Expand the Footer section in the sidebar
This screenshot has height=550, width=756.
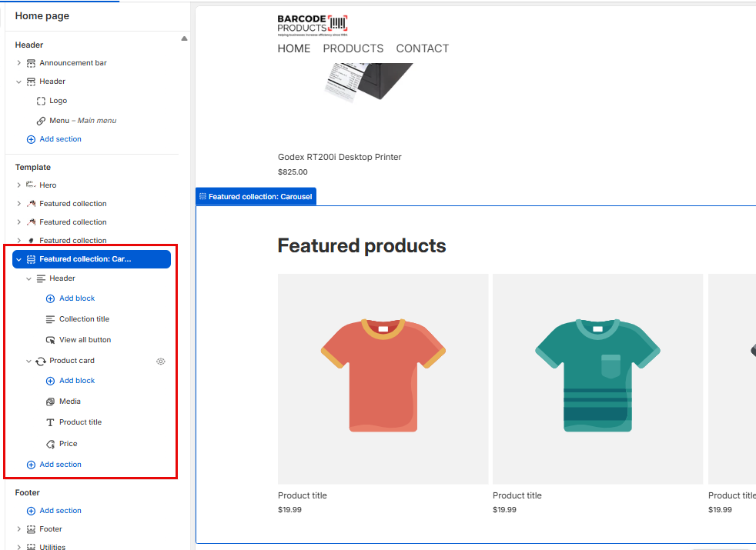point(19,529)
